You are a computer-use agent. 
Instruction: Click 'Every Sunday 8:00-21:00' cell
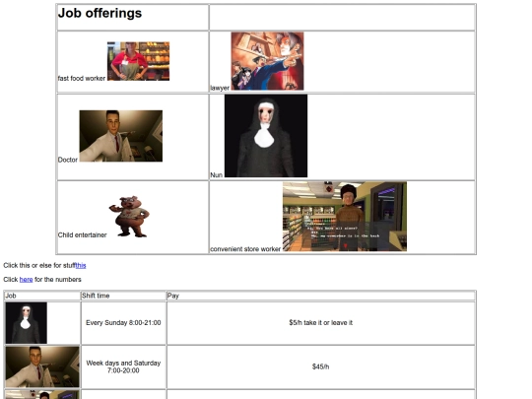click(x=123, y=323)
